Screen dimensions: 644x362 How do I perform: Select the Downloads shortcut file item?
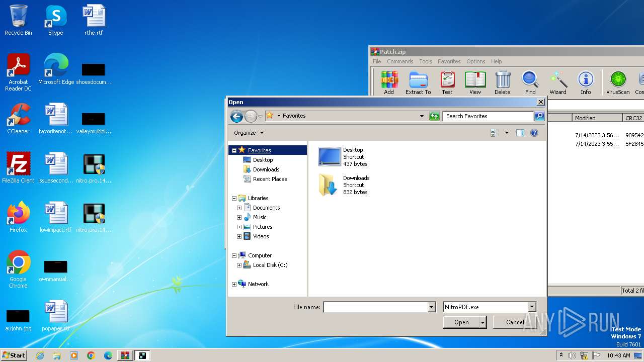pos(344,185)
